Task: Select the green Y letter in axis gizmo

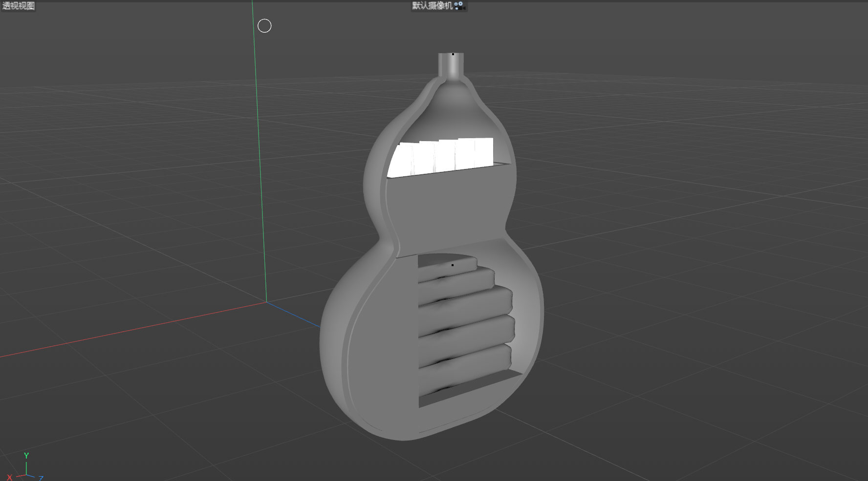Action: coord(26,455)
